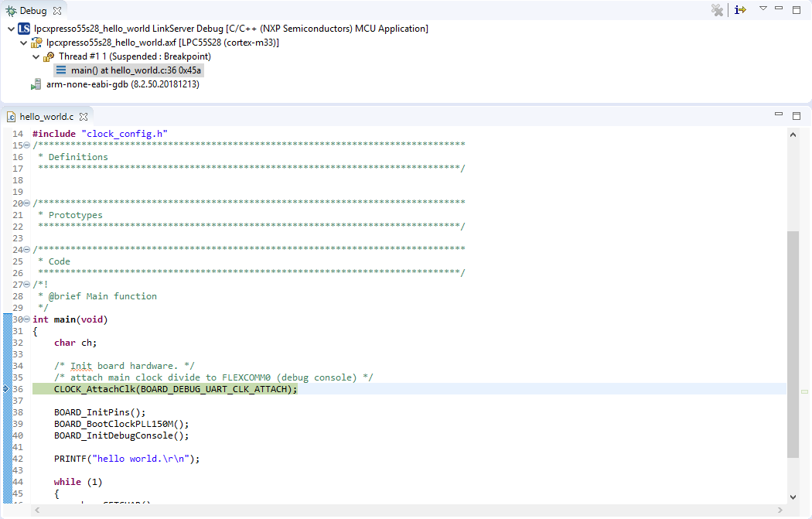Collapse the LinkServer Debug launch node

click(x=10, y=29)
